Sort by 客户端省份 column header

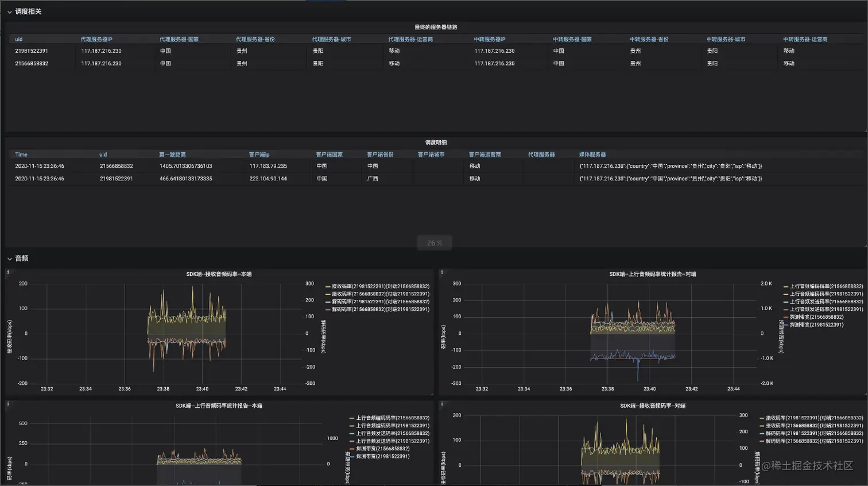pos(380,155)
